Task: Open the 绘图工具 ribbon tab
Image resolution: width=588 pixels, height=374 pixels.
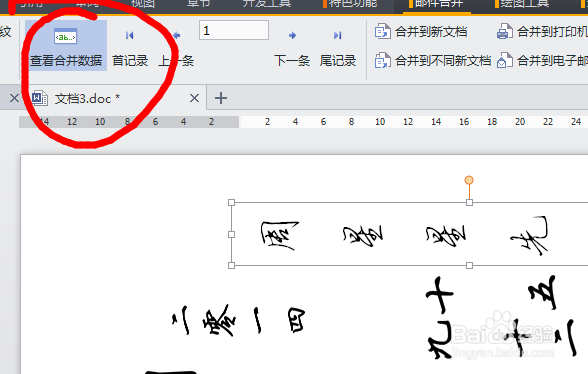Action: pyautogui.click(x=522, y=4)
